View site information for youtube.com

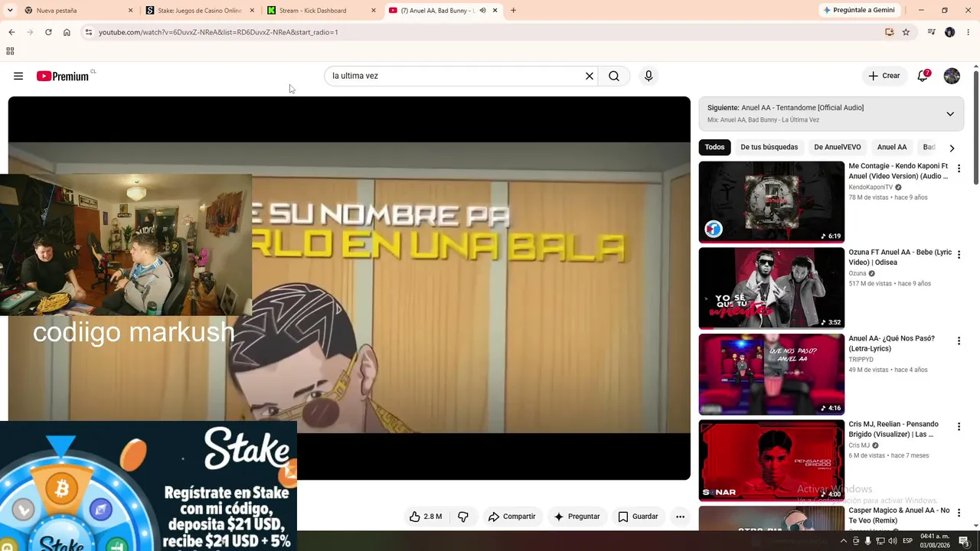point(89,32)
